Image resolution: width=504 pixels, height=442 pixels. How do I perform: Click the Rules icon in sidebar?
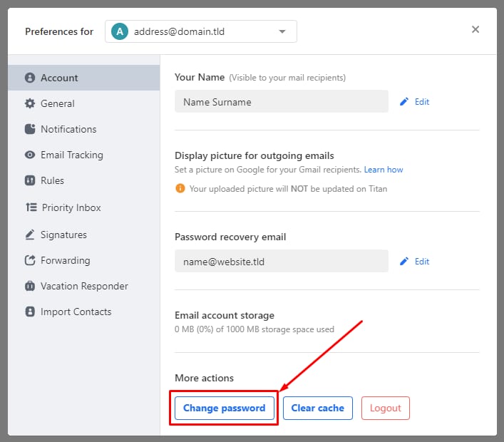[30, 180]
